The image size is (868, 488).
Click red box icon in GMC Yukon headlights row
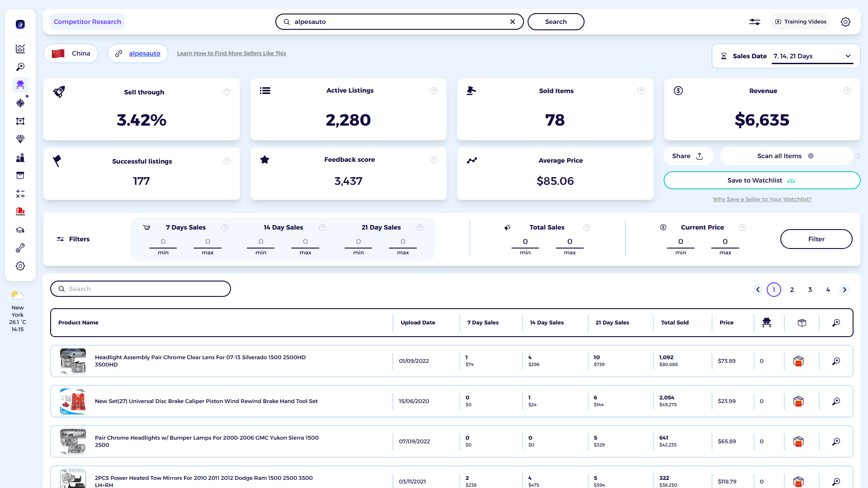pos(798,441)
